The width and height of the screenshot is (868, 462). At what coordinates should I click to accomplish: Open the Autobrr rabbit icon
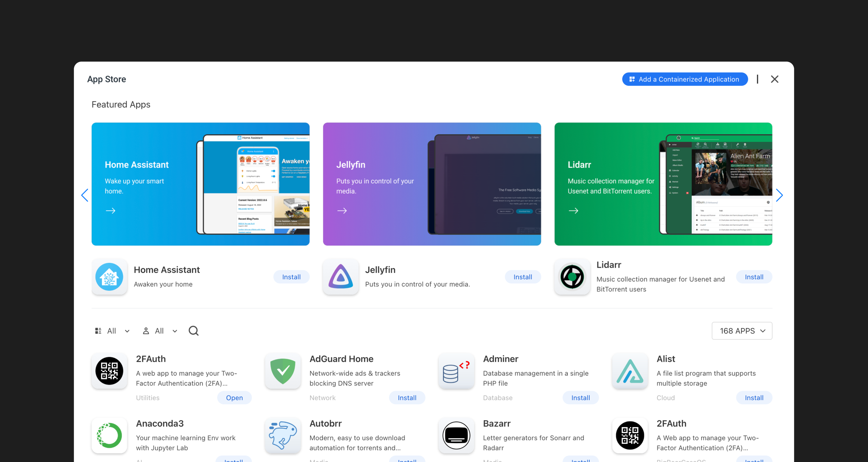tap(283, 435)
